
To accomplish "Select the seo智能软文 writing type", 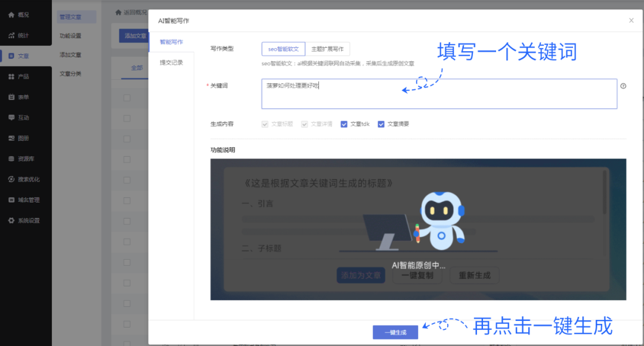I will pyautogui.click(x=283, y=48).
